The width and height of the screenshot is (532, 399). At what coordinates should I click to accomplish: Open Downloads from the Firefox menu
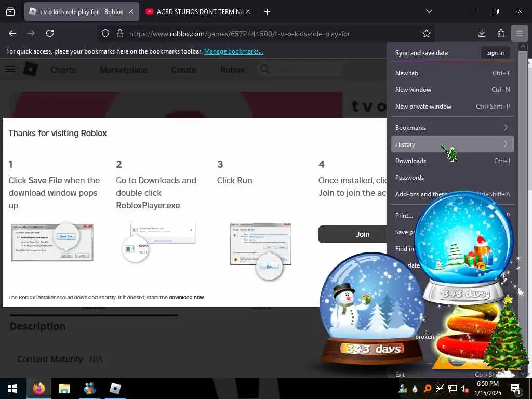[453, 161]
